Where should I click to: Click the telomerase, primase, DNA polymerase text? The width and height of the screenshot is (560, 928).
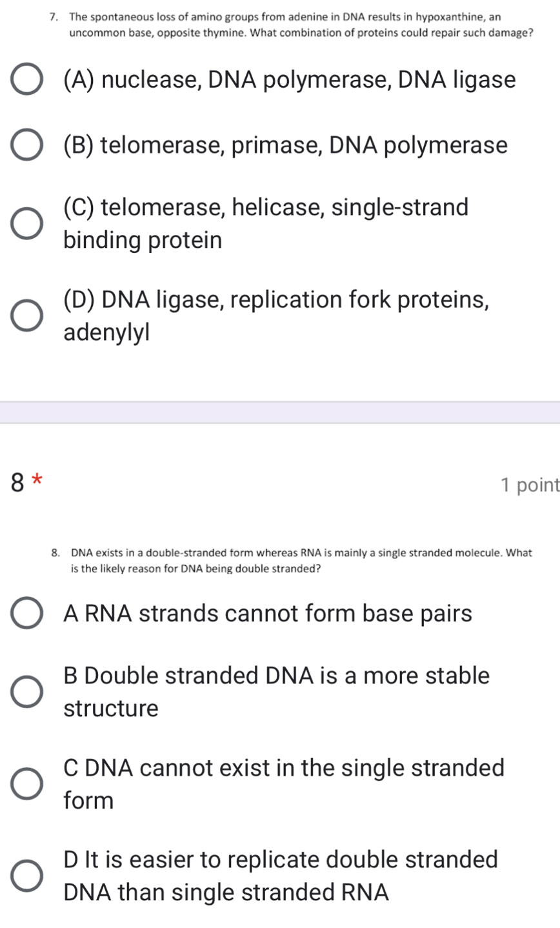coord(285,145)
